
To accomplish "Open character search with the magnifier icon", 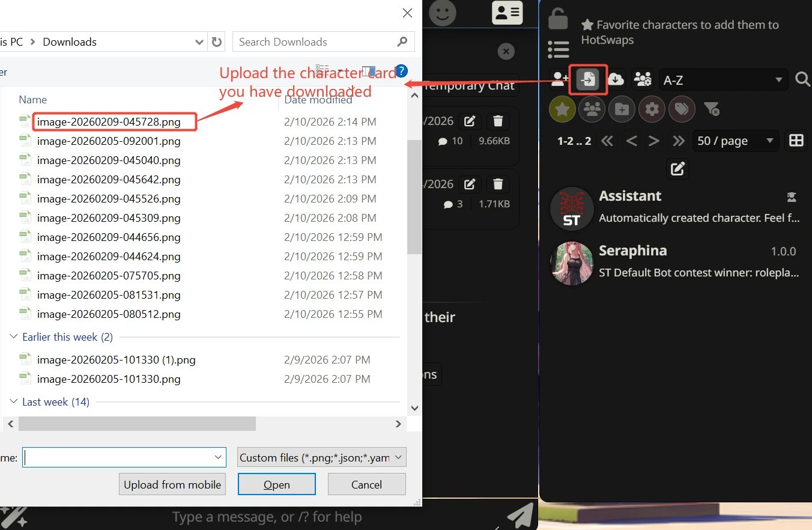I will (803, 79).
